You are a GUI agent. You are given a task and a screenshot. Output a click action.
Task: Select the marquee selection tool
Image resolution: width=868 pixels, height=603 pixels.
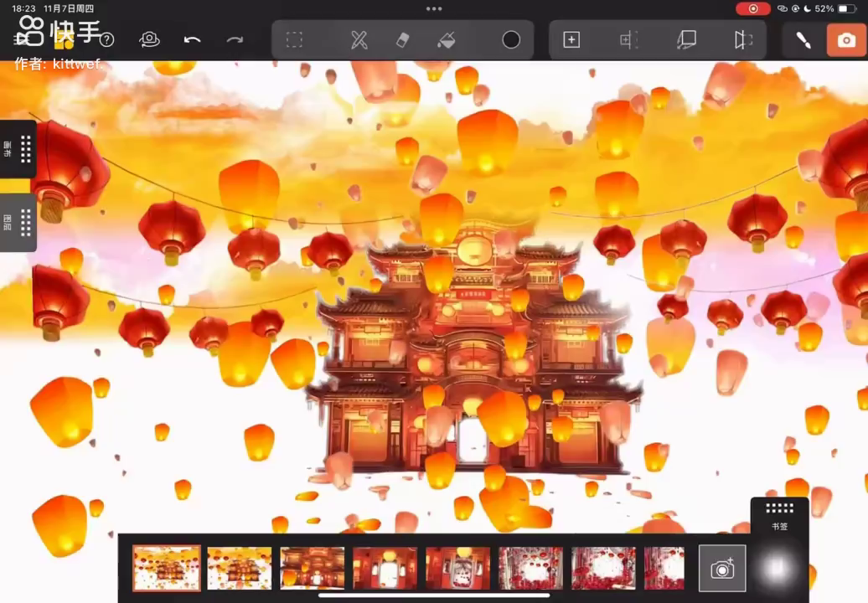coord(294,40)
